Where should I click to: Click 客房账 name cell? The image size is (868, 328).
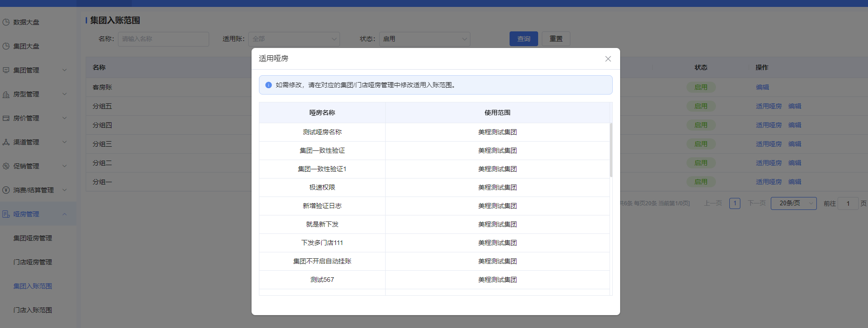click(102, 87)
